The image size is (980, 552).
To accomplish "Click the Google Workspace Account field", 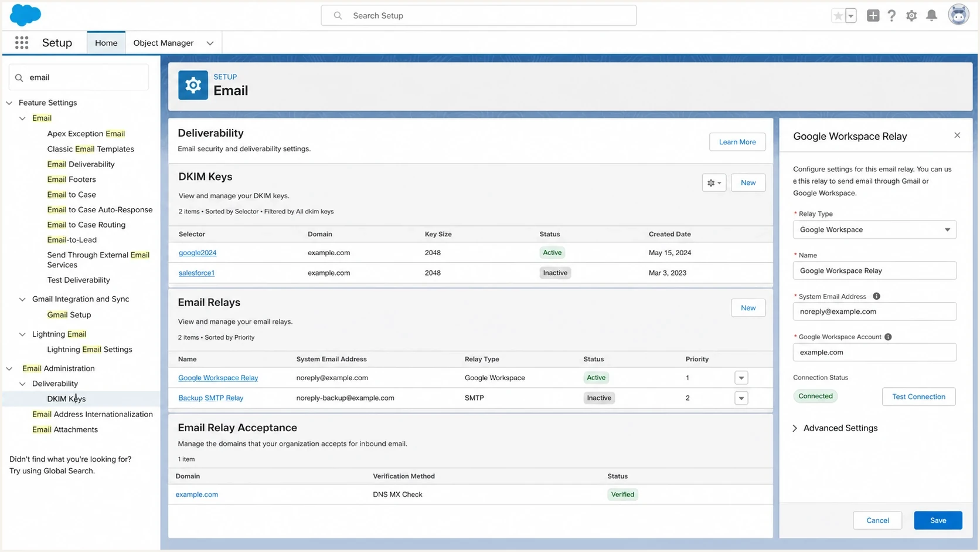I will click(874, 353).
